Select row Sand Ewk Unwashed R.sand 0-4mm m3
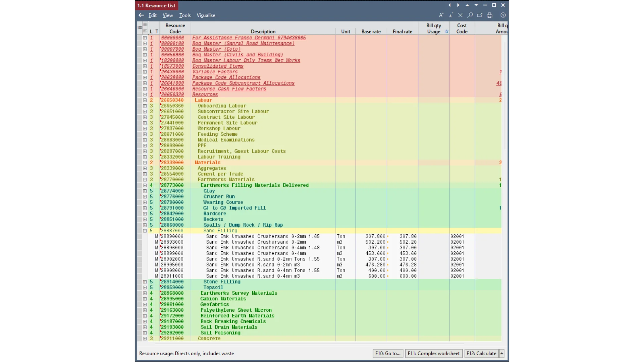The image size is (644, 362). coord(319,276)
